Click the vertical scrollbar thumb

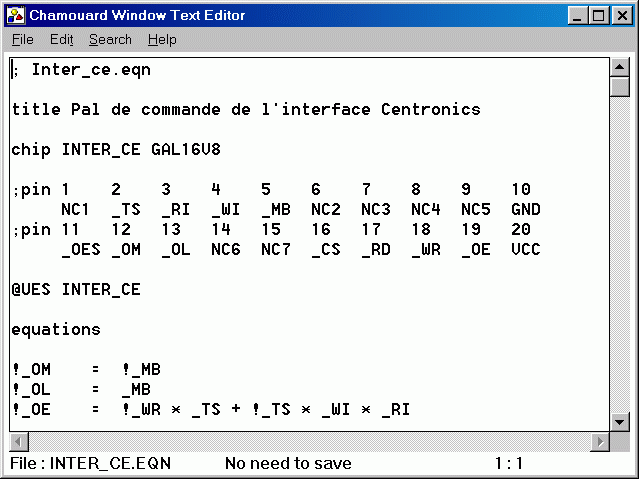pos(620,87)
